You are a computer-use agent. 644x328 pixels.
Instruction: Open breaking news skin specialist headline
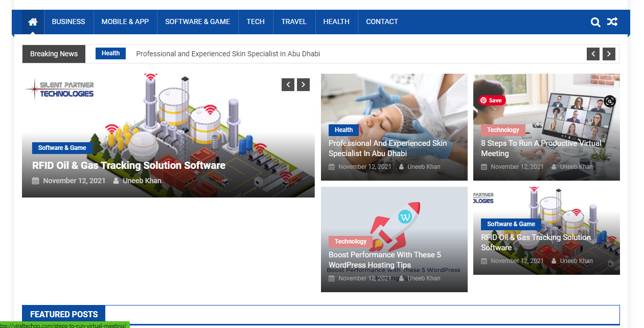(228, 54)
